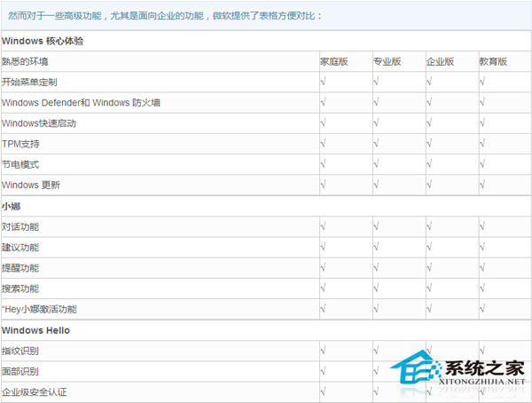Select the '指纹识别' row label
The width and height of the screenshot is (532, 403).
tap(20, 351)
